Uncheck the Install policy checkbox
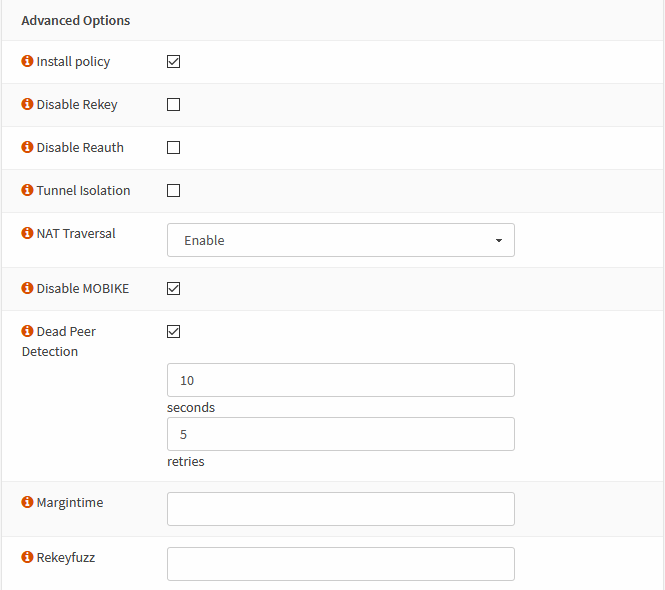The image size is (665, 590). pos(173,62)
